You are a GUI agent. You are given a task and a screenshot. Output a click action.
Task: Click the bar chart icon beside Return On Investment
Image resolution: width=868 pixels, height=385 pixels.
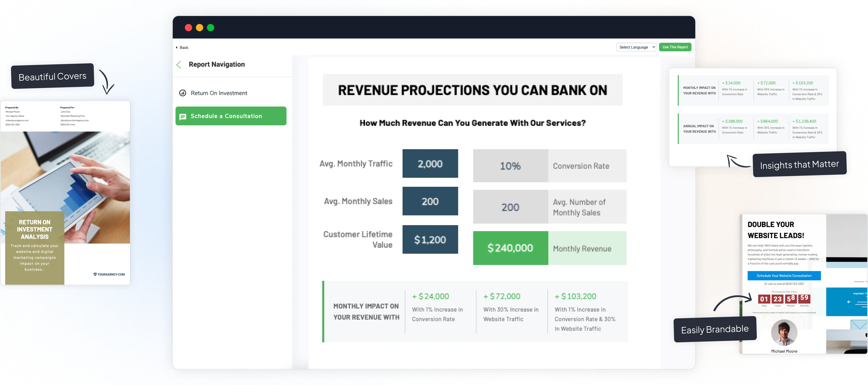coord(182,93)
